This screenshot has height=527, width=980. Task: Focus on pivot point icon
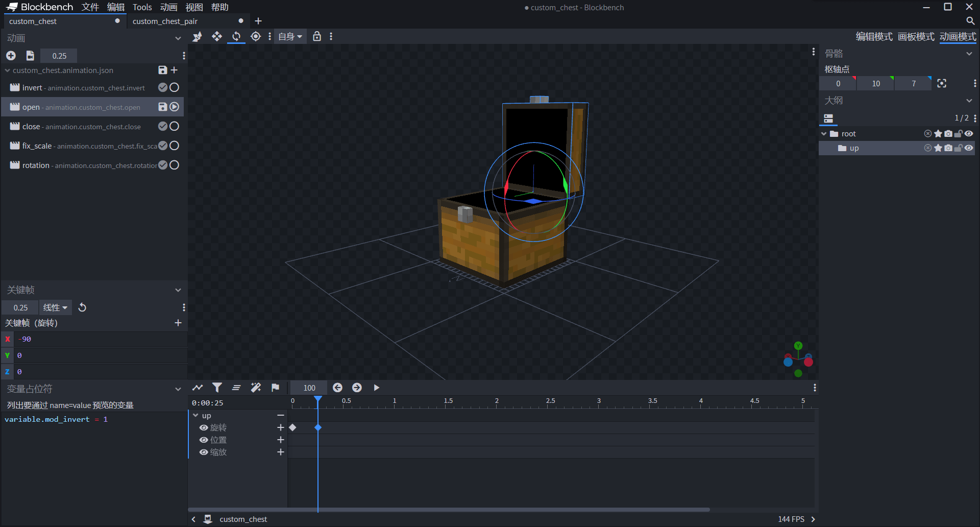[x=942, y=83]
